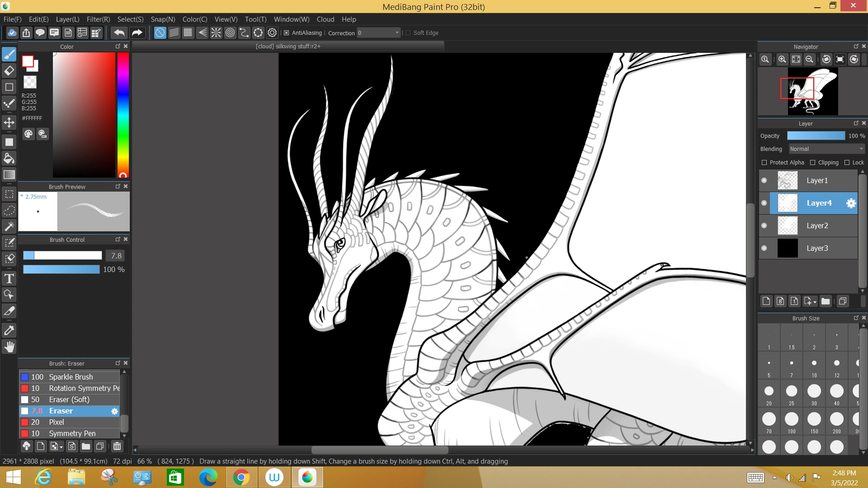The width and height of the screenshot is (868, 488).
Task: Click the Undo arrow in toolbar
Action: click(x=119, y=33)
